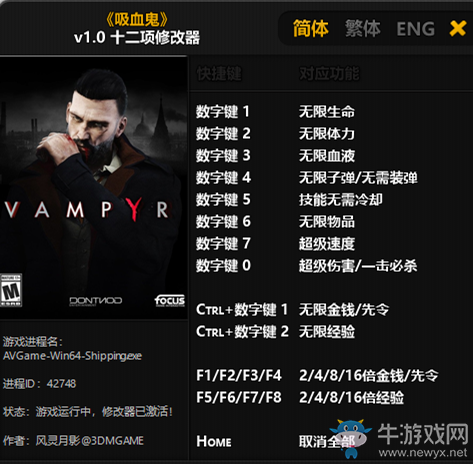The height and width of the screenshot is (464, 473).
Task: Toggle 无限生命 option
Action: click(x=327, y=112)
